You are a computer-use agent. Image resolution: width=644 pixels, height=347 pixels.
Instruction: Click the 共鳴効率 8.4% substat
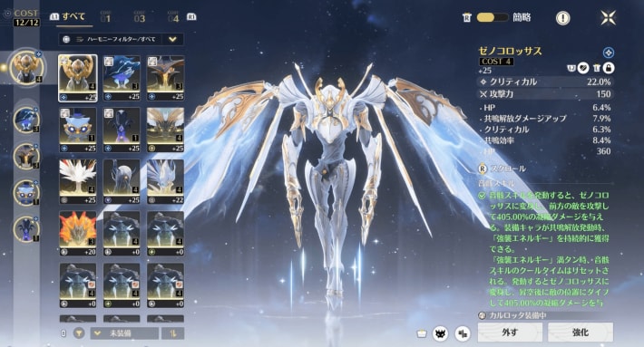(545, 140)
